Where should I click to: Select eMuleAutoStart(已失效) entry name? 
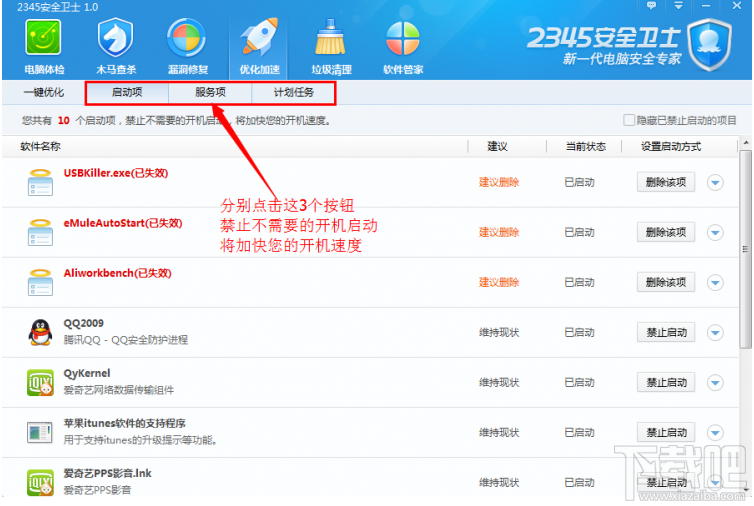[x=123, y=223]
